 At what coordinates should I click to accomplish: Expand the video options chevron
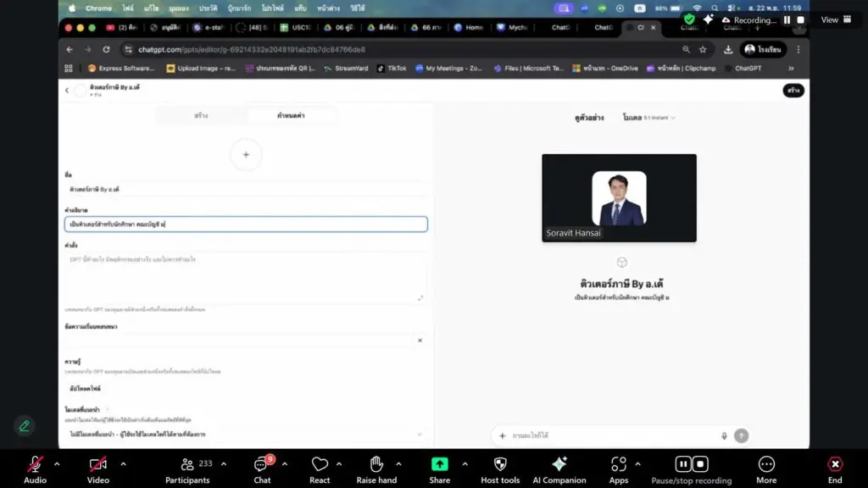pos(123,463)
